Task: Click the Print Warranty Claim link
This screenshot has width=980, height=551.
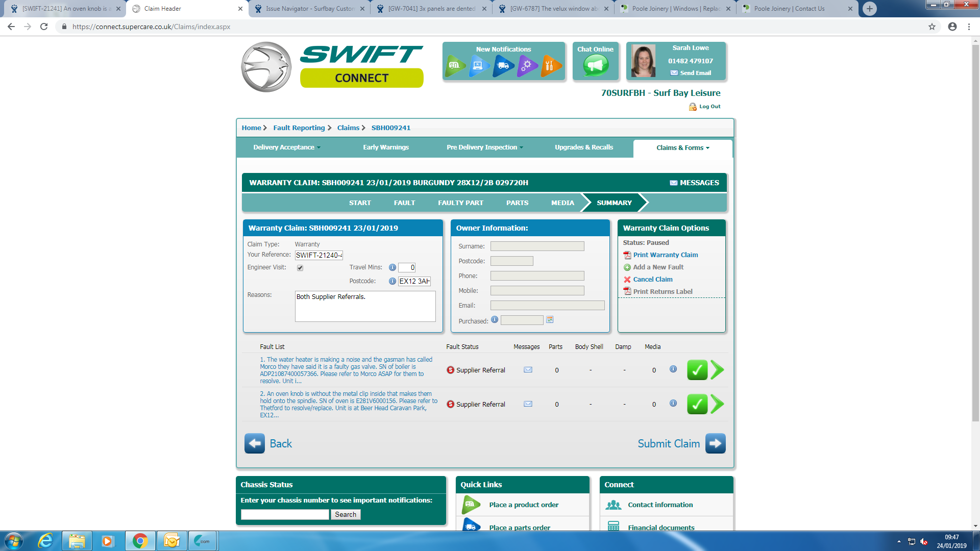Action: tap(665, 255)
